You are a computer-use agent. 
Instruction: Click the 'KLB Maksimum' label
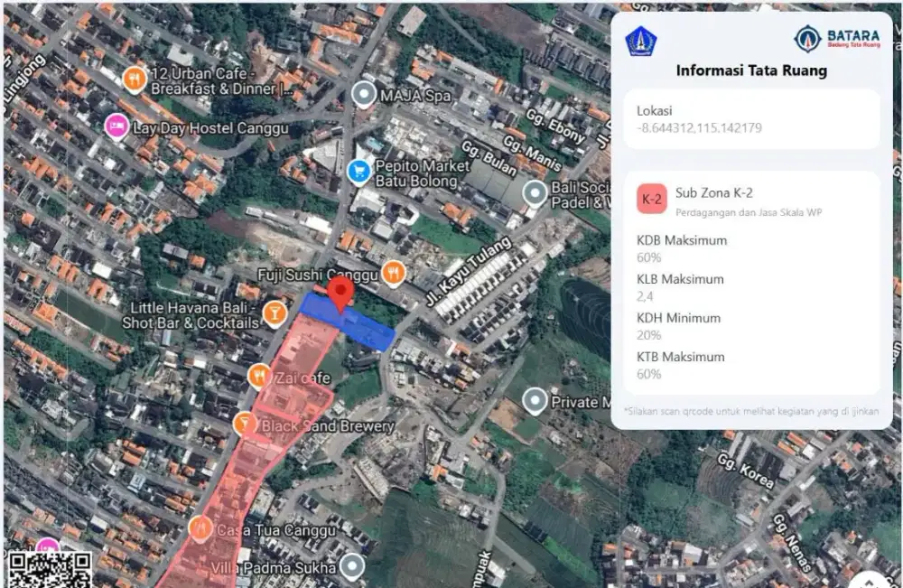coord(680,279)
